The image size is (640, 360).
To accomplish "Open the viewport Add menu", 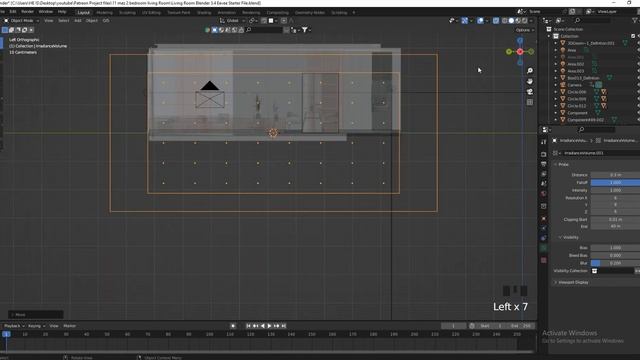I will click(x=78, y=20).
